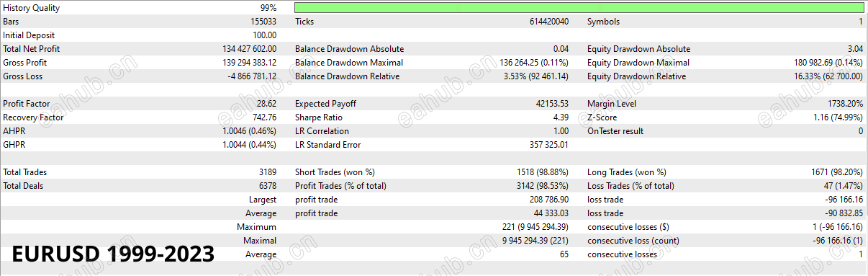Image resolution: width=868 pixels, height=276 pixels.
Task: Click largest profit trade value 208 786.90
Action: tap(548, 200)
